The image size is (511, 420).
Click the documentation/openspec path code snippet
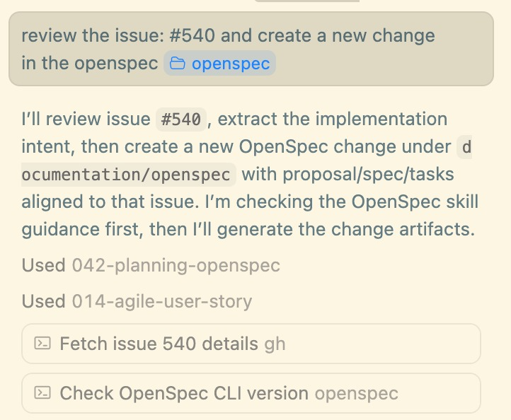point(127,174)
